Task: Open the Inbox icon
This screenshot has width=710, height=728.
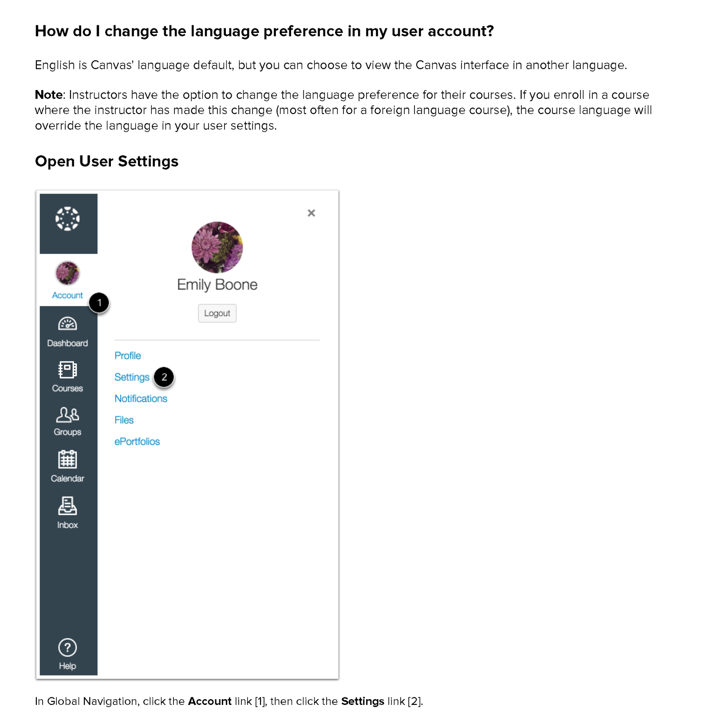Action: (67, 506)
